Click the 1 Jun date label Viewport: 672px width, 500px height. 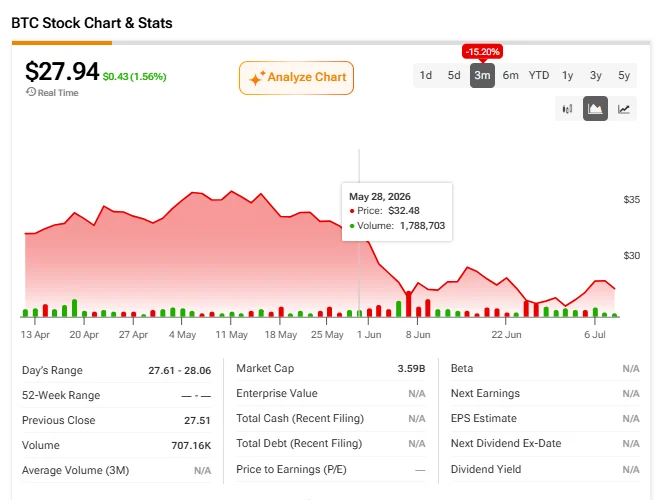click(369, 335)
